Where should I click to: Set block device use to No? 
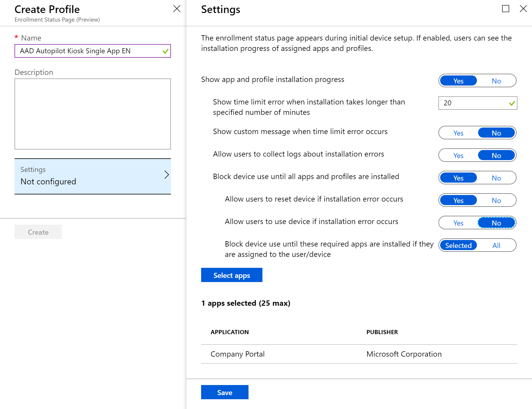pyautogui.click(x=496, y=178)
